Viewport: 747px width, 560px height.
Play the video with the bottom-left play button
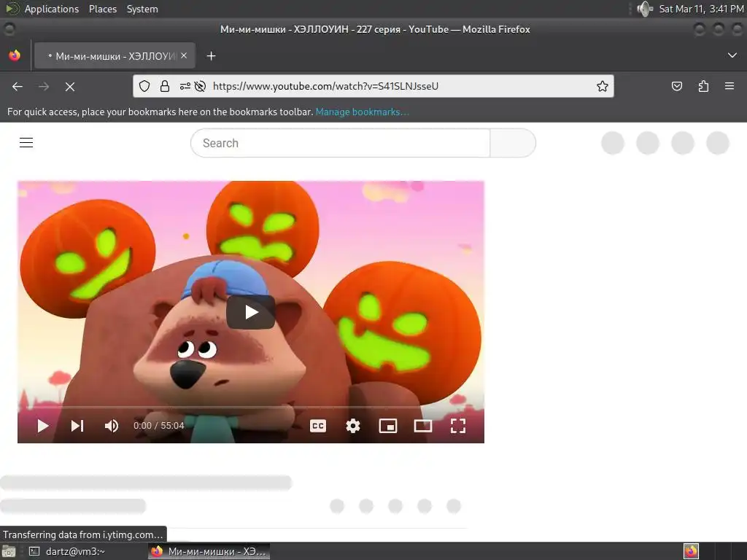43,426
